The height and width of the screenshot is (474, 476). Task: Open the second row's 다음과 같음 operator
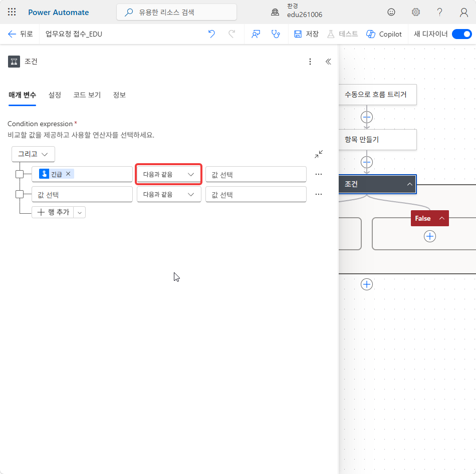tap(169, 194)
